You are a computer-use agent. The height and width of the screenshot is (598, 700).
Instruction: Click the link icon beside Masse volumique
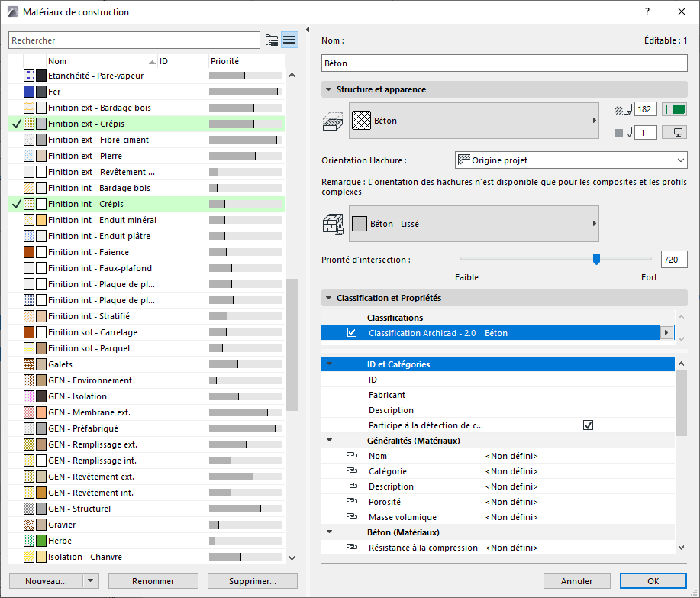[x=352, y=516]
